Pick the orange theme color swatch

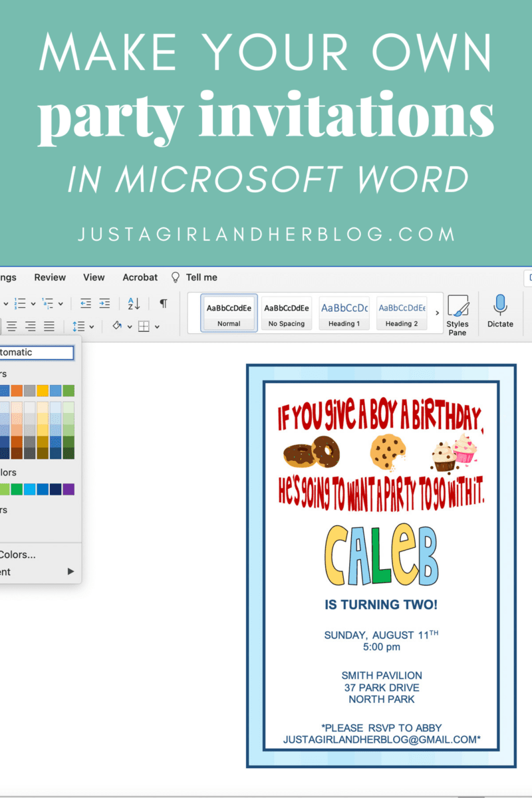coord(17,390)
